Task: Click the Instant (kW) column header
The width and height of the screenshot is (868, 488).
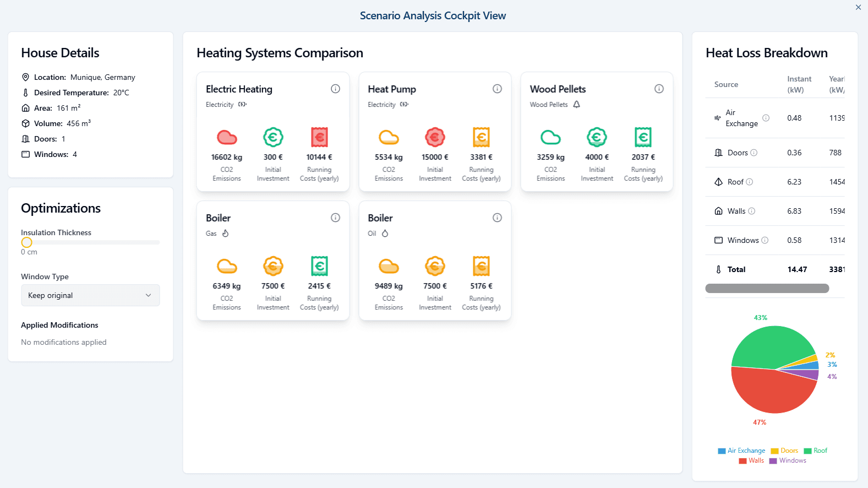Action: click(799, 84)
